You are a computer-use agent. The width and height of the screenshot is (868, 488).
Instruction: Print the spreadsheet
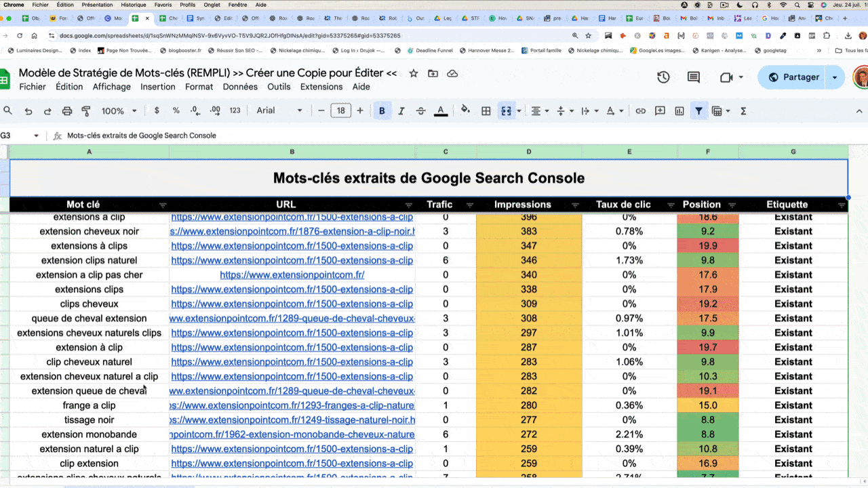pos(67,111)
